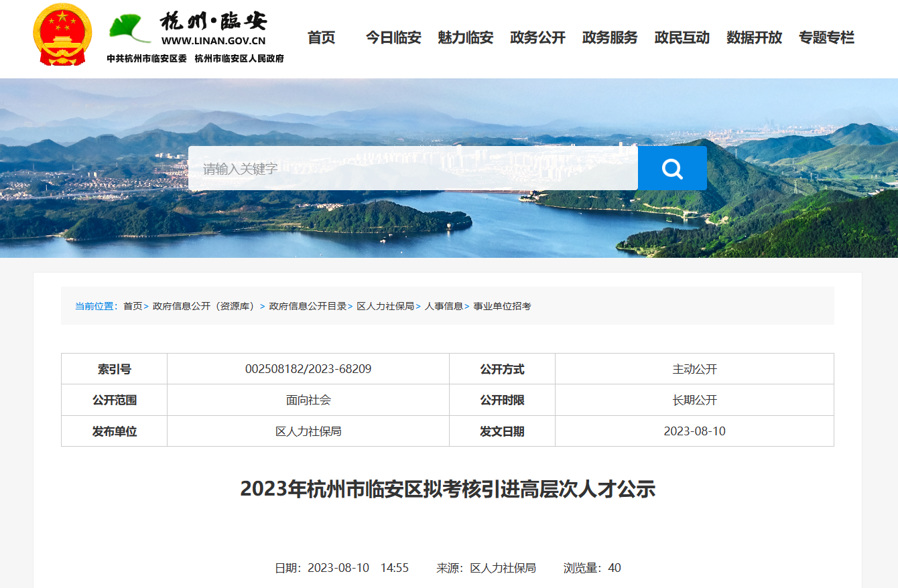Viewport: 898px width, 588px height.
Task: Open the 政府信息公开（资源库） breadcrumb link
Action: tap(204, 306)
